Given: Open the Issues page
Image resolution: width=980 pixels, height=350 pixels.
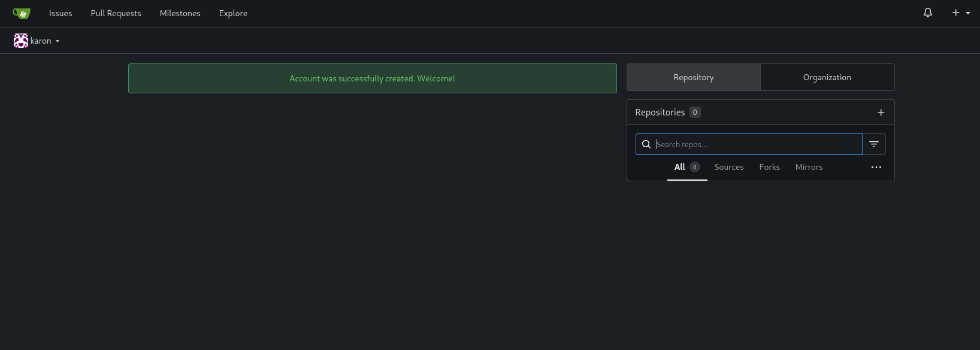Looking at the screenshot, I should pos(61,13).
